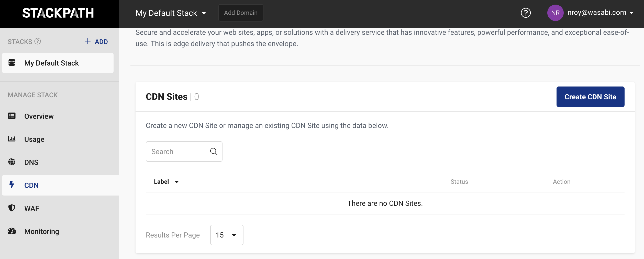644x259 pixels.
Task: Click the Stacks help info icon
Action: (38, 41)
